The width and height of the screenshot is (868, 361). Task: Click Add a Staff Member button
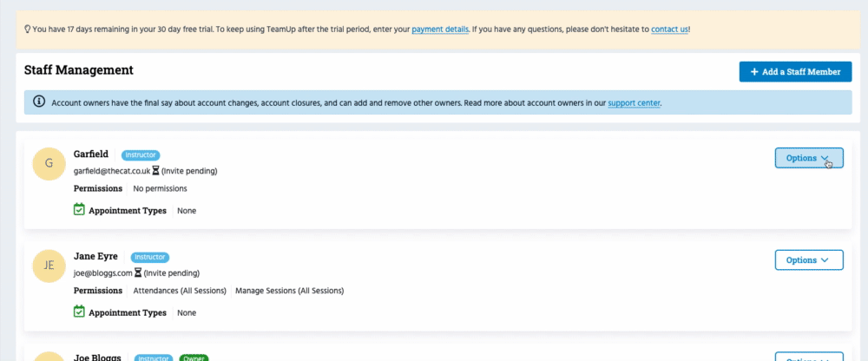tap(795, 71)
